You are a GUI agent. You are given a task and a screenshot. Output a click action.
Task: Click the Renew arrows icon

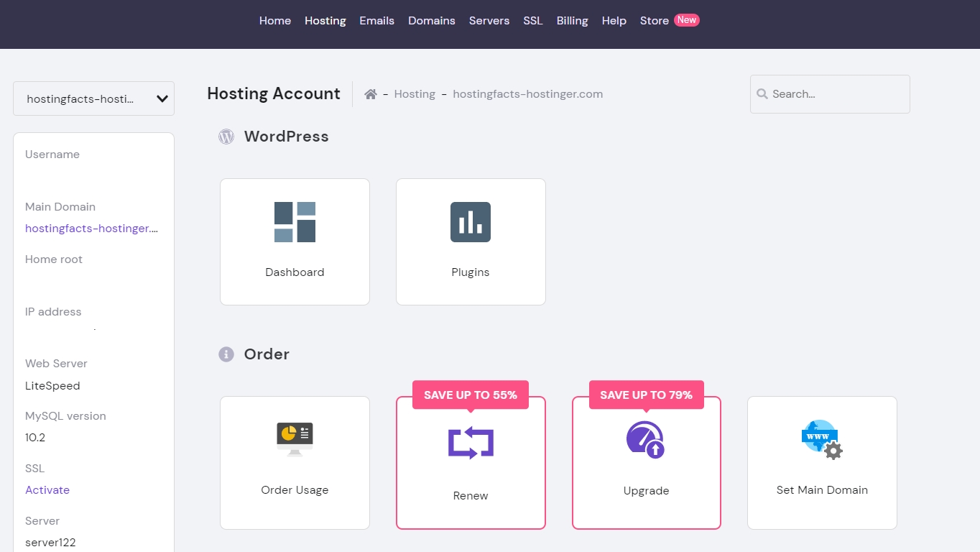coord(471,443)
